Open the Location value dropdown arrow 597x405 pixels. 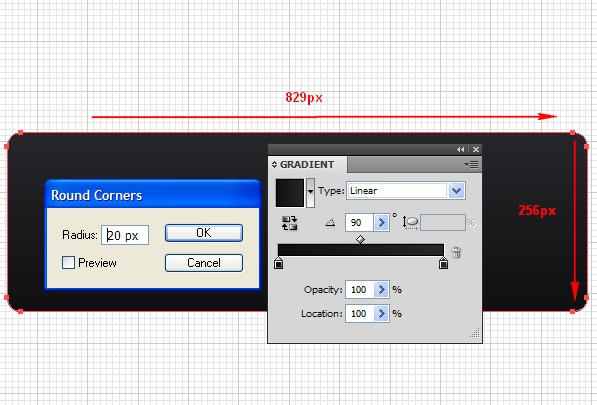pyautogui.click(x=381, y=314)
